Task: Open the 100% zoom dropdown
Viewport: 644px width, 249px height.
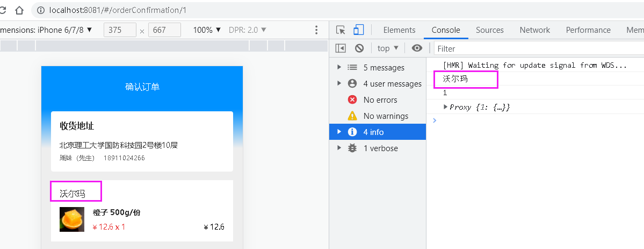Action: pyautogui.click(x=207, y=30)
